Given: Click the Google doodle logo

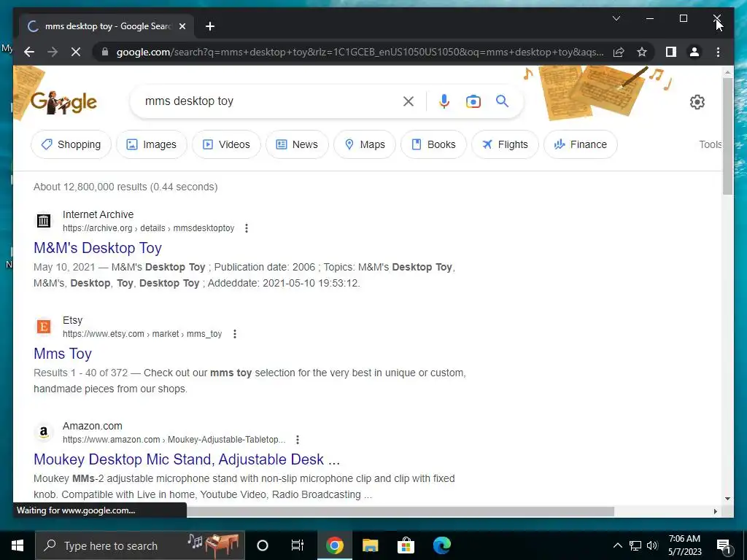Looking at the screenshot, I should coord(64,101).
